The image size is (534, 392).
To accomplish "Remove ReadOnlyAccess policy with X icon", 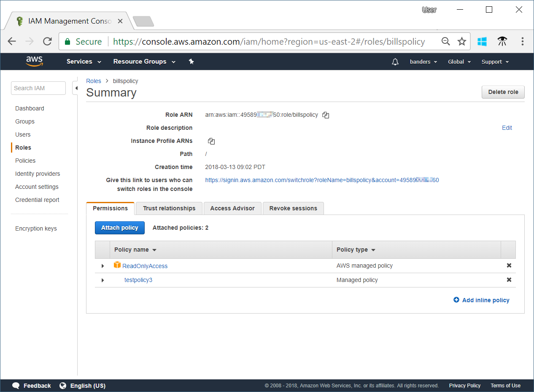I will click(x=509, y=266).
